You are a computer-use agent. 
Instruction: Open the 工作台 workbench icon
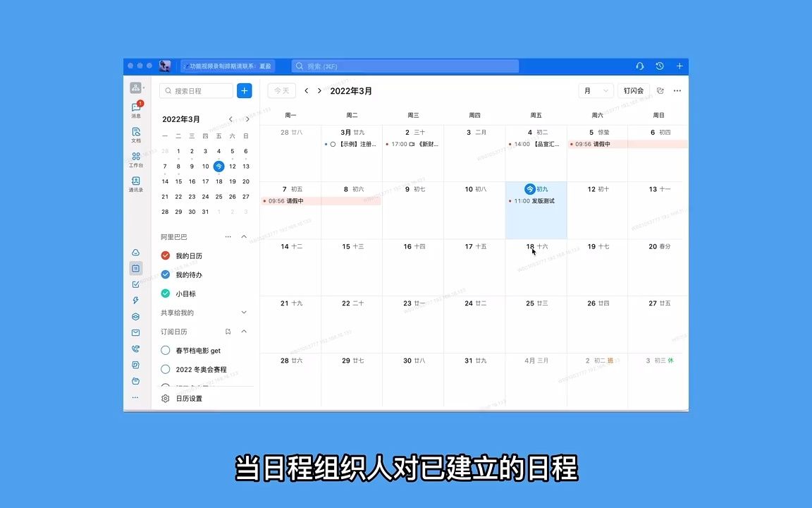[136, 160]
